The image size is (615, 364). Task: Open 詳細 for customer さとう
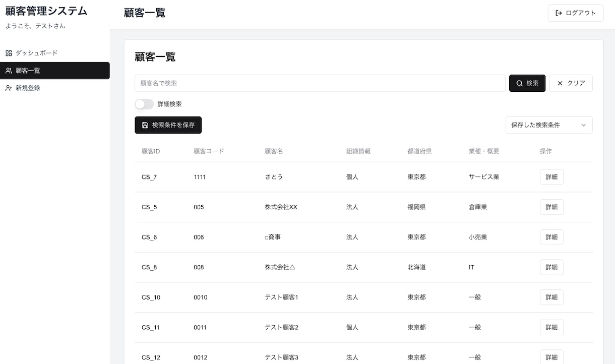click(x=551, y=177)
